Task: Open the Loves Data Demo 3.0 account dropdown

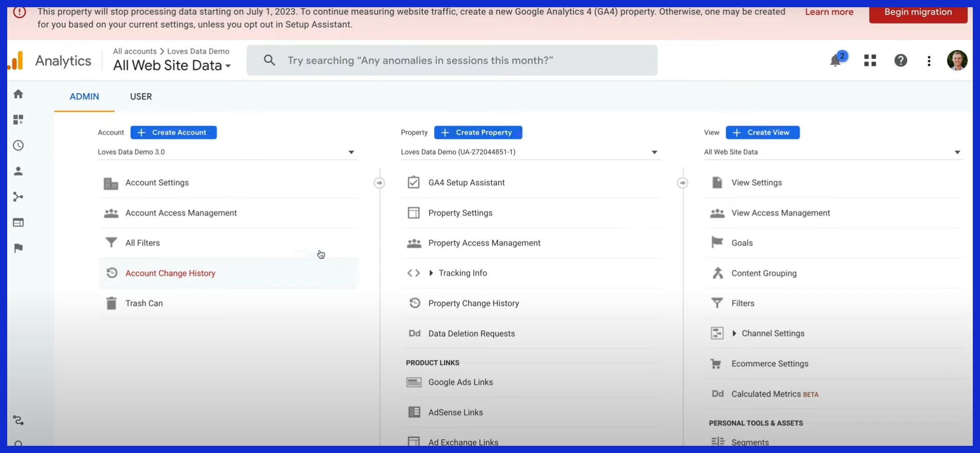Action: pyautogui.click(x=226, y=152)
